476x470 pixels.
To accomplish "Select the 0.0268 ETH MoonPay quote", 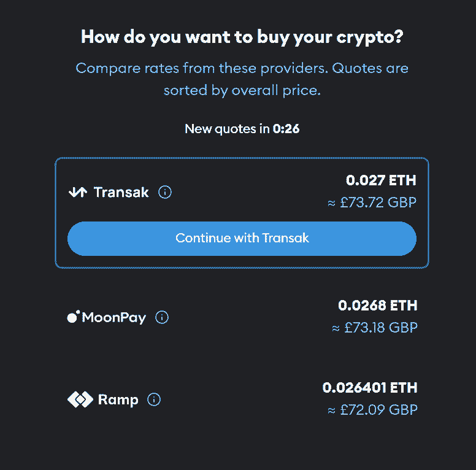I will [377, 306].
